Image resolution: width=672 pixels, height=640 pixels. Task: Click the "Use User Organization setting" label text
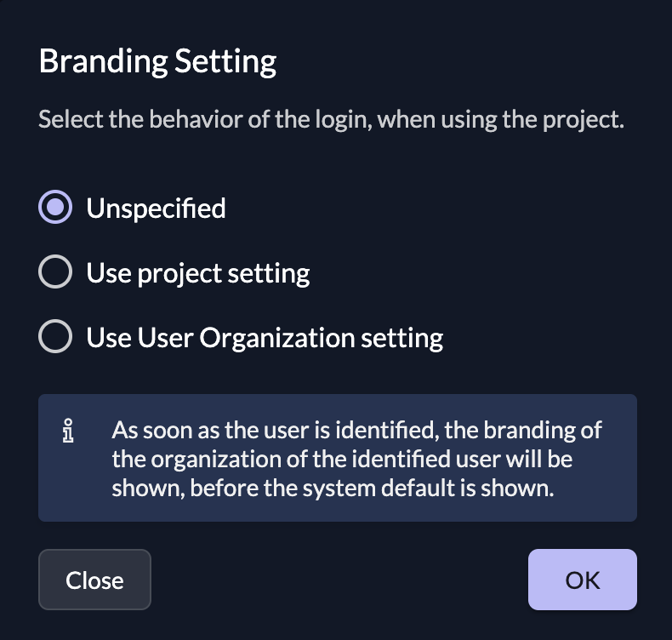[x=265, y=337]
